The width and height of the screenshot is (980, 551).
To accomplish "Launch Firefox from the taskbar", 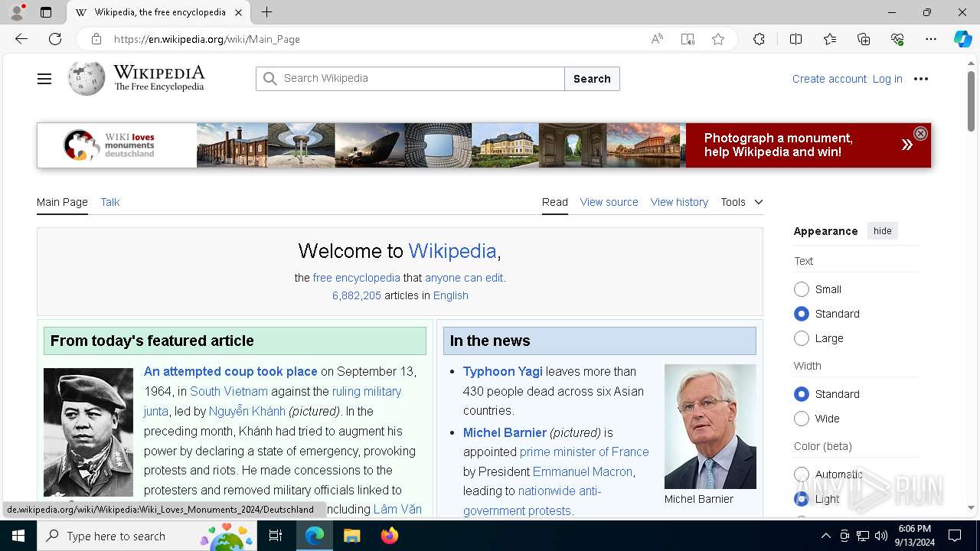I will click(390, 536).
